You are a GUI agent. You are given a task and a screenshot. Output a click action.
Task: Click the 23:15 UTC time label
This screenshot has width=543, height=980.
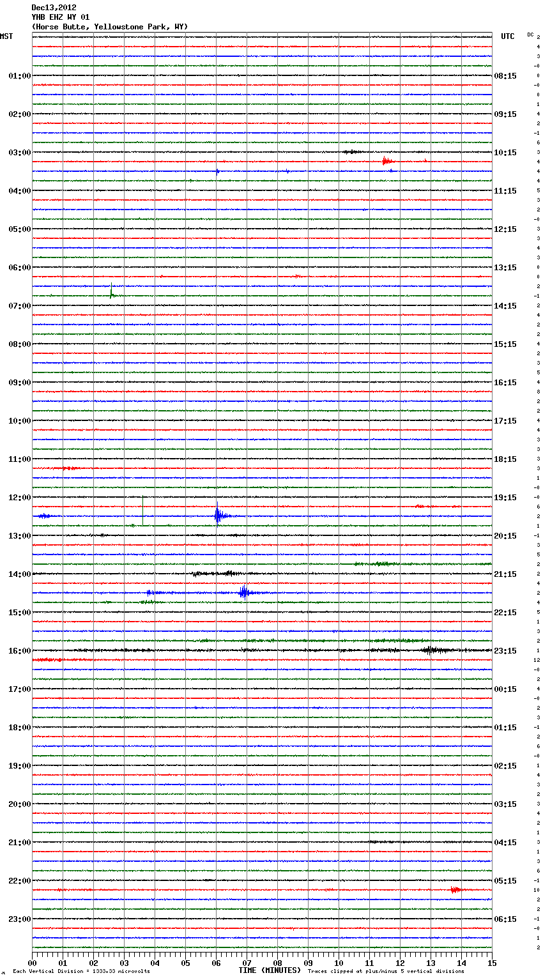[505, 651]
